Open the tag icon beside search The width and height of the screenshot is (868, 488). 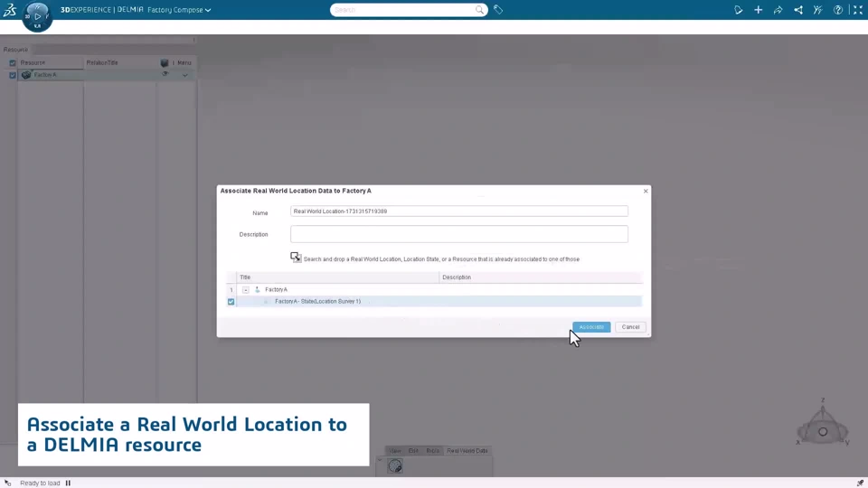(x=498, y=9)
